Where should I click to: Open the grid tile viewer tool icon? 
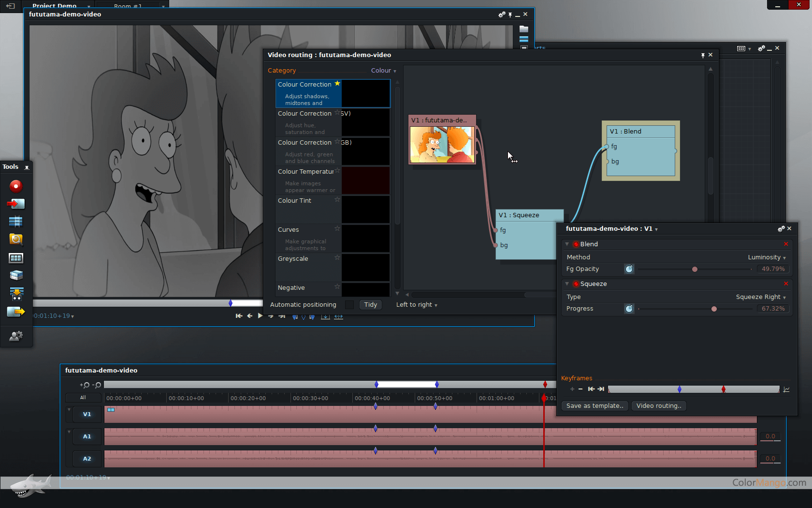(16, 258)
